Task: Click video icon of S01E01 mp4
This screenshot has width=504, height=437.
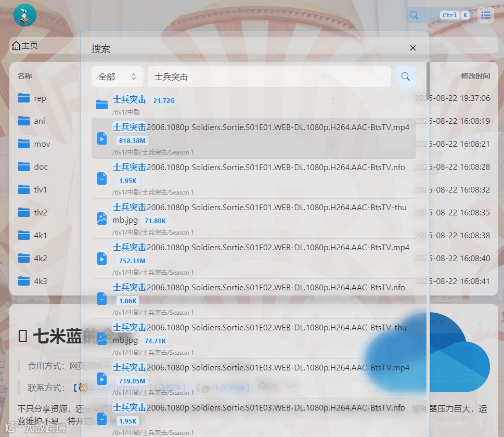Action: click(102, 138)
